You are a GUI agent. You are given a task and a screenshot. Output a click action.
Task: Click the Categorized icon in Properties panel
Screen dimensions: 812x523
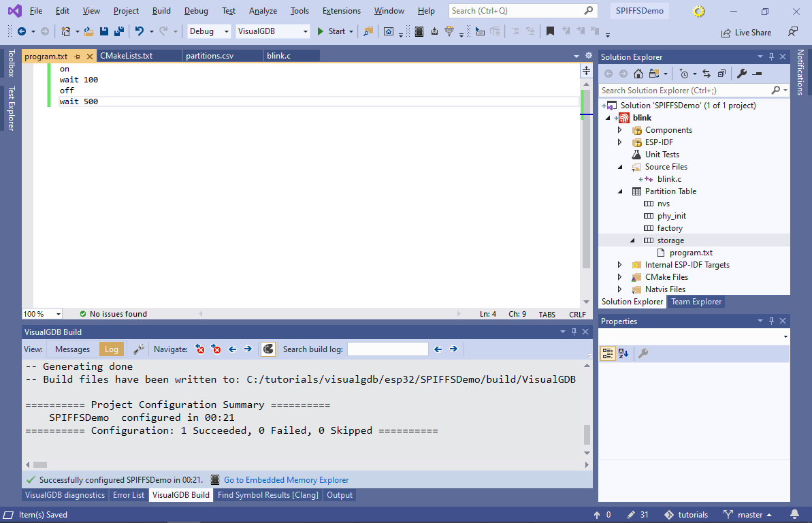tap(608, 353)
